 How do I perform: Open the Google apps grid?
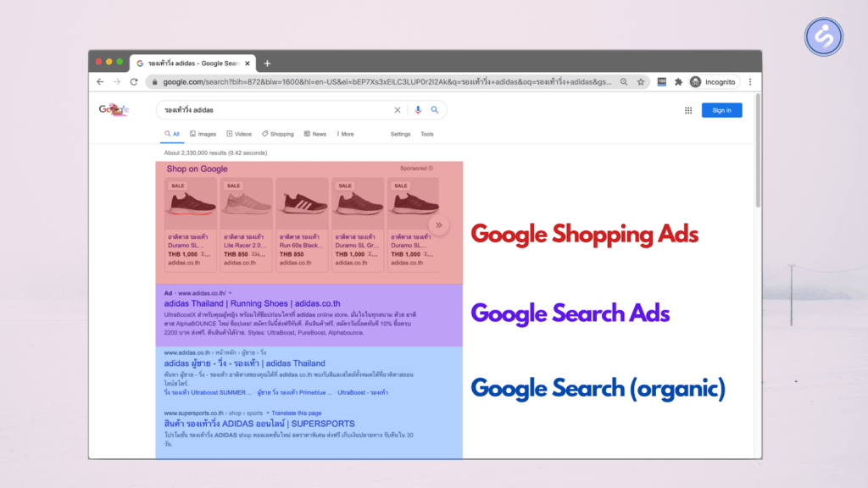tap(688, 111)
